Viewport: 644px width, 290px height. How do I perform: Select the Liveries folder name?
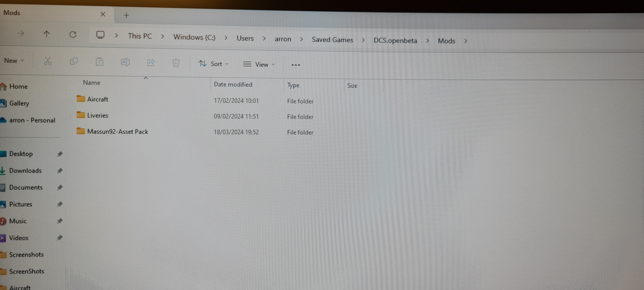(x=97, y=115)
